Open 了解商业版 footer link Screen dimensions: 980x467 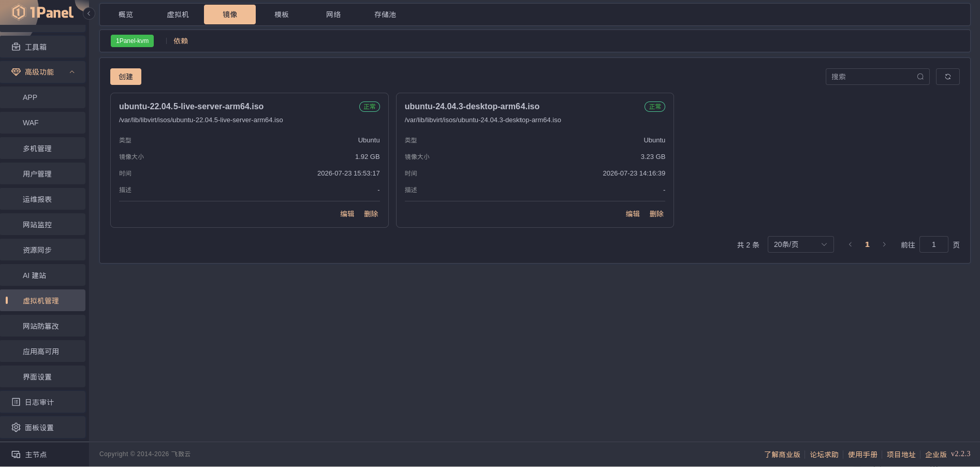[782, 455]
